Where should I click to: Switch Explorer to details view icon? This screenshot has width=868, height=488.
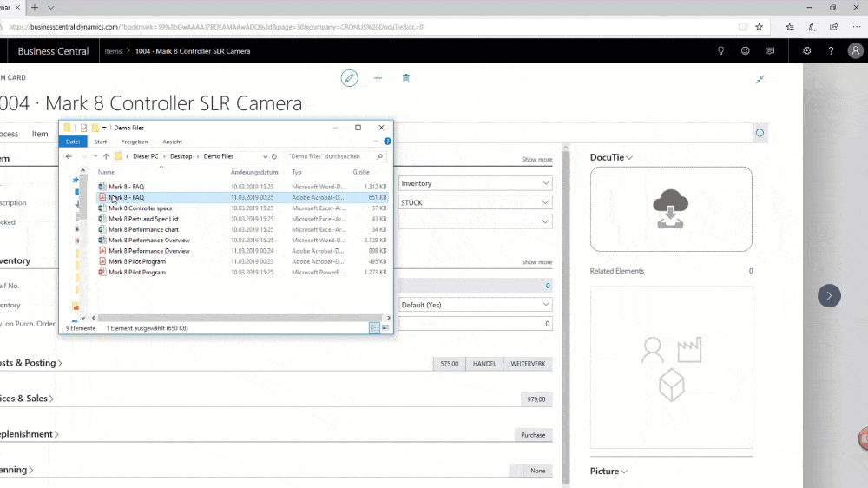coord(375,328)
